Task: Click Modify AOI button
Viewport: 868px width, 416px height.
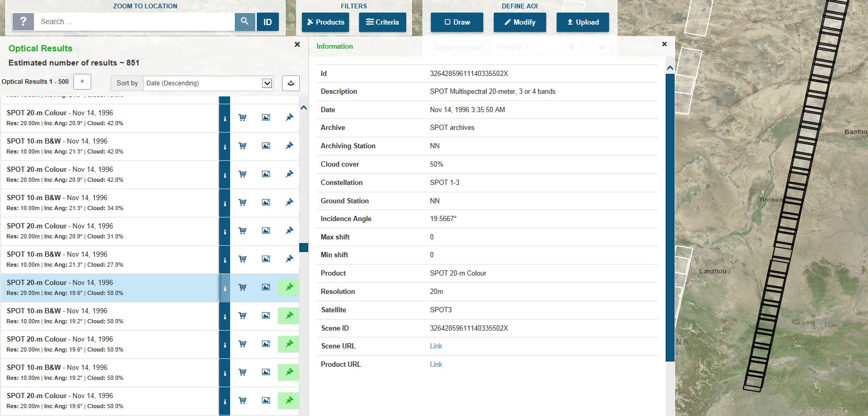Action: (520, 22)
